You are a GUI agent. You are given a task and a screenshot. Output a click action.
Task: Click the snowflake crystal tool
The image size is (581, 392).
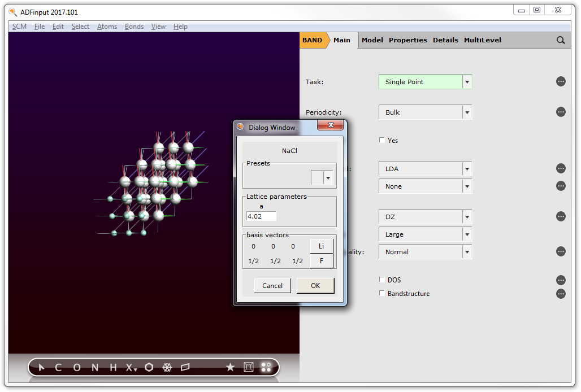point(167,368)
